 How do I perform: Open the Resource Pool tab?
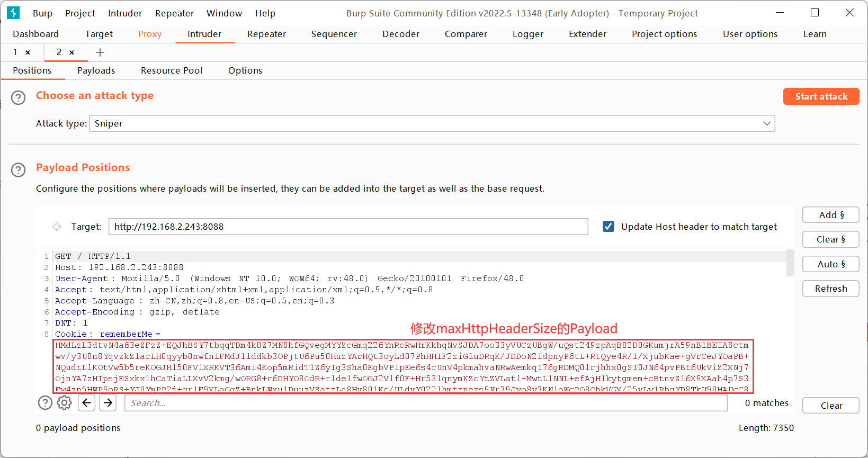click(x=172, y=70)
